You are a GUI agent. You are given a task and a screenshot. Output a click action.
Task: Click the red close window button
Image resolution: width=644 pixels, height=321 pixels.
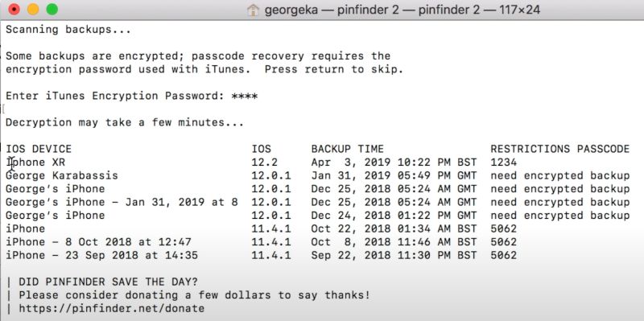click(x=14, y=9)
